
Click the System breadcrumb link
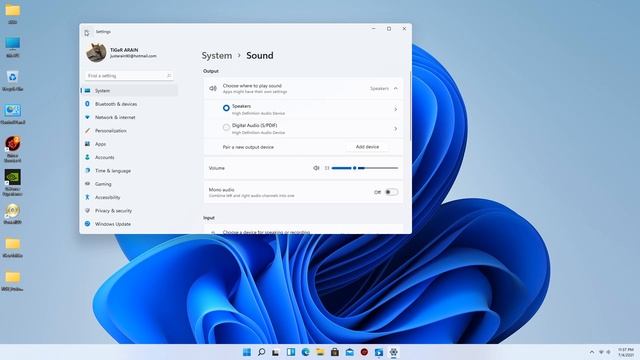tap(217, 56)
